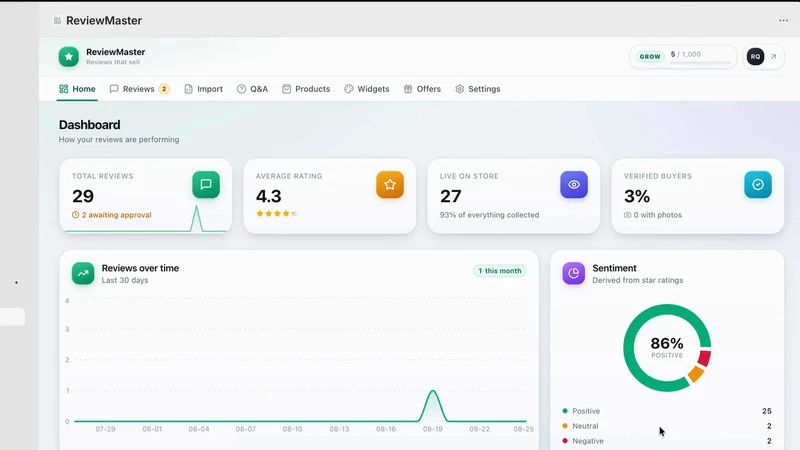Click the green star ReviewMaster logo
The height and width of the screenshot is (450, 800).
(x=69, y=57)
